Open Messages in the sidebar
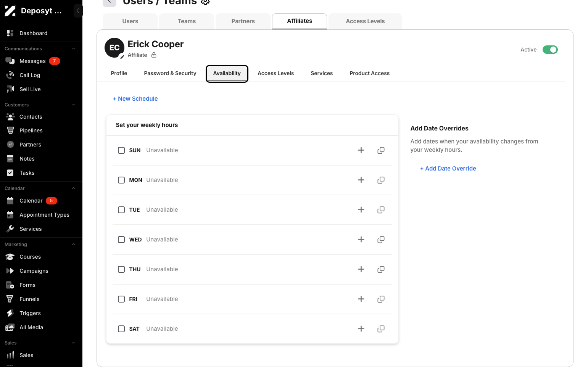 [x=33, y=61]
